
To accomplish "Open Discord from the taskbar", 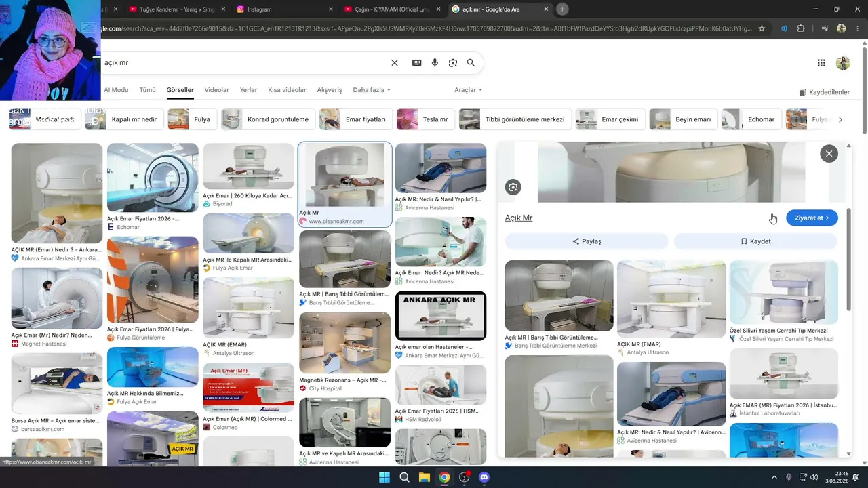I will [x=484, y=477].
